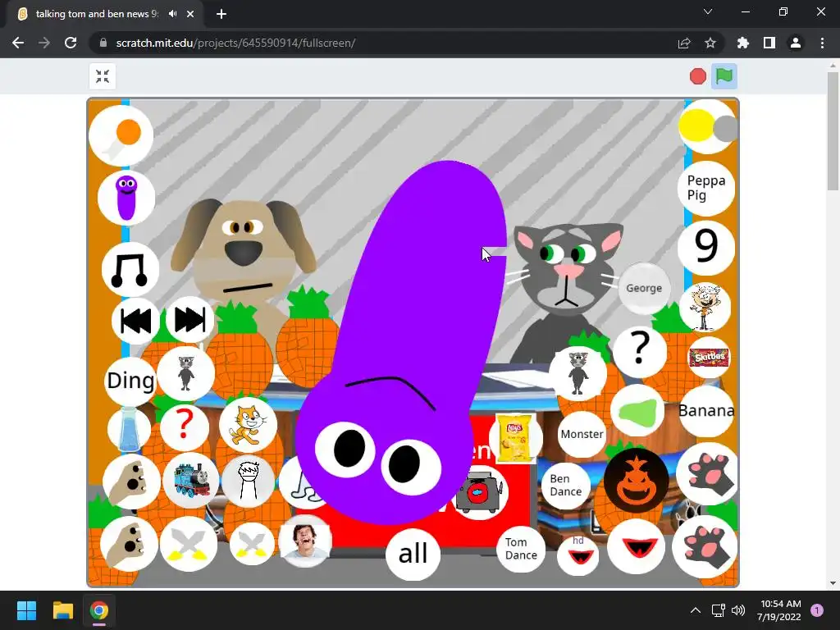The image size is (840, 630).
Task: Open File Explorer from the taskbar
Action: coord(62,610)
